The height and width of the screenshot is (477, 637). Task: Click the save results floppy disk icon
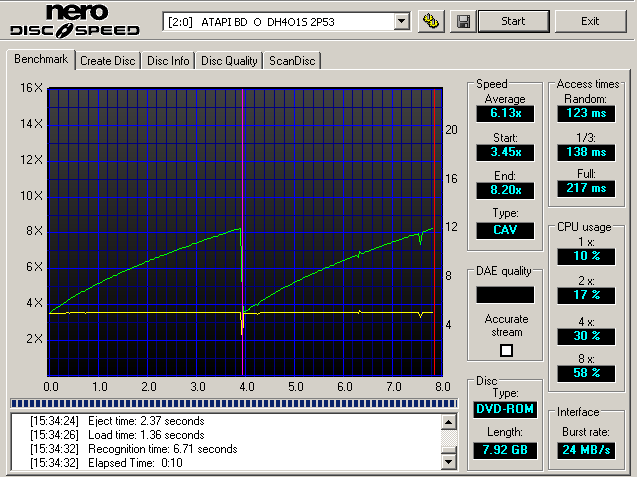click(x=463, y=21)
